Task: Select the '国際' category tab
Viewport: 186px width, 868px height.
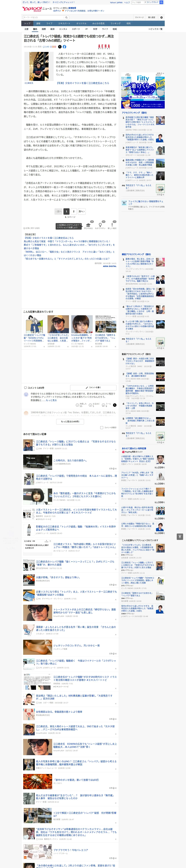Action: click(44, 29)
